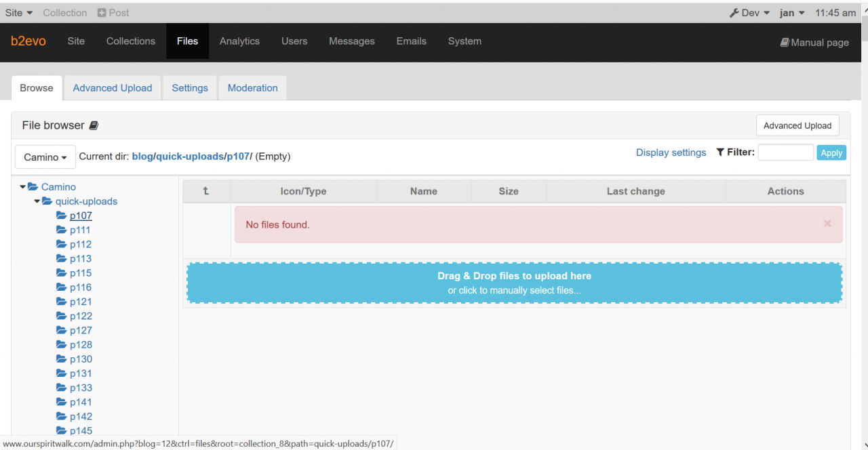Image resolution: width=868 pixels, height=450 pixels.
Task: Click the folder icon beside p141
Action: 62,402
